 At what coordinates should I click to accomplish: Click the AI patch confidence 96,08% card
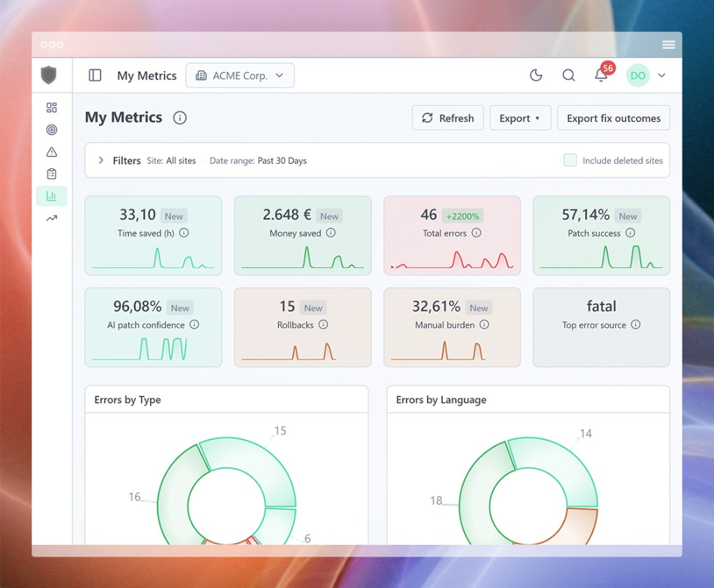(153, 327)
